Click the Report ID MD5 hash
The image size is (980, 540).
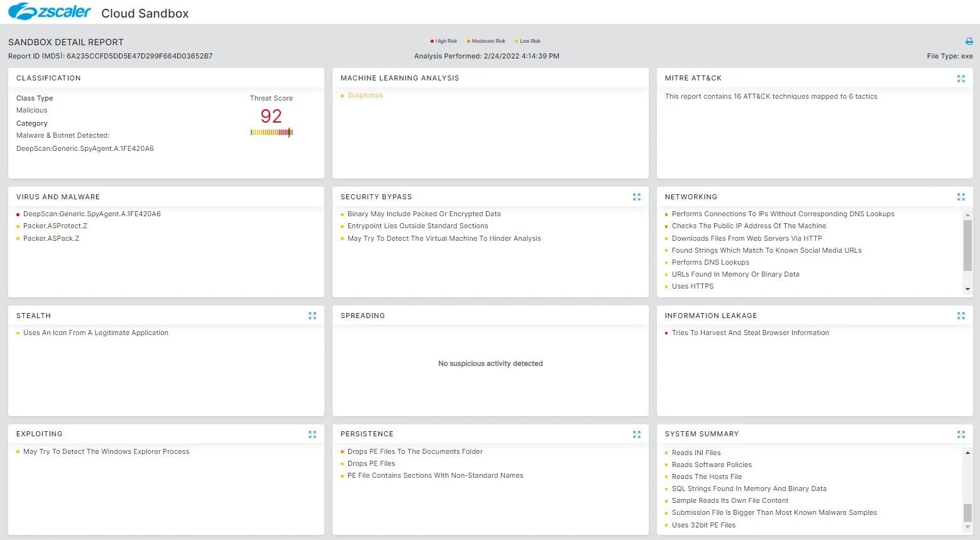tap(140, 57)
